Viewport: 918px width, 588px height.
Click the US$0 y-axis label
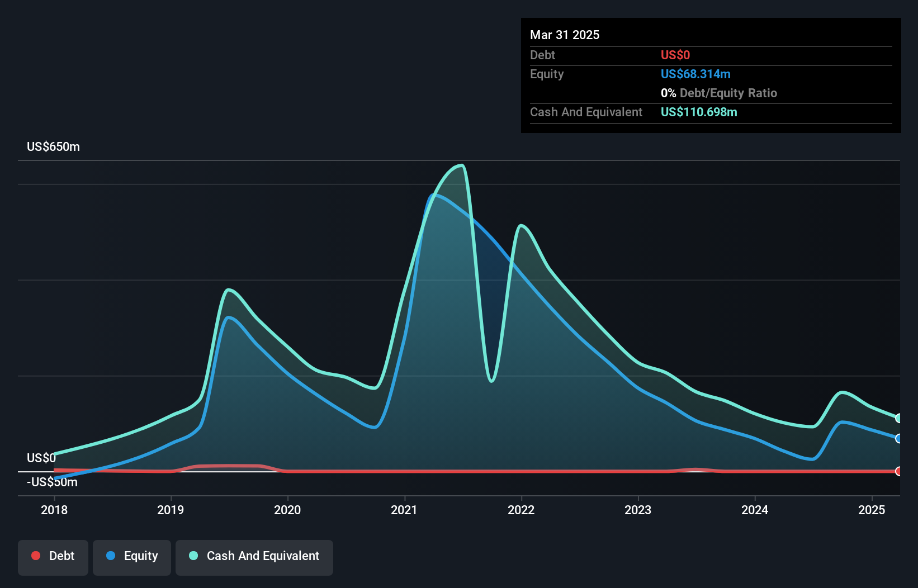click(x=41, y=458)
